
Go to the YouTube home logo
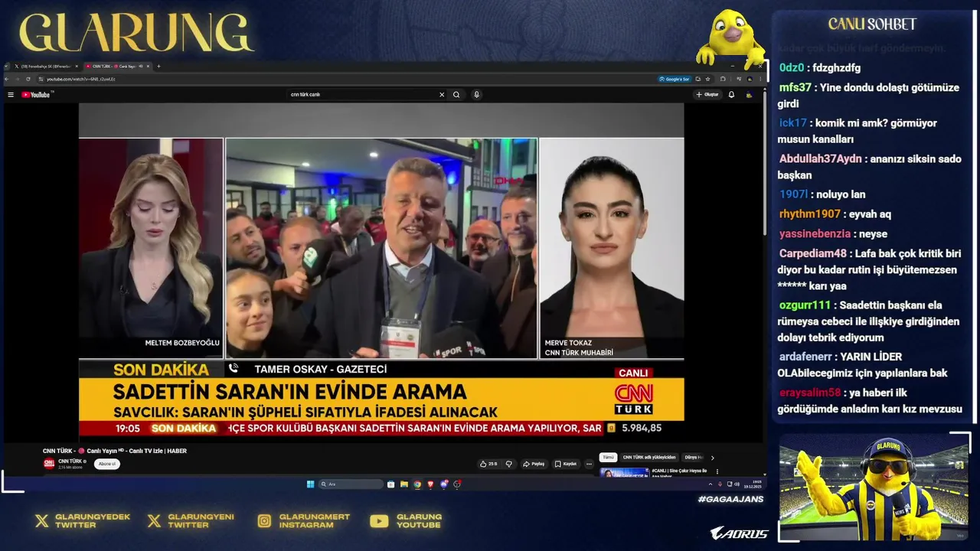click(x=35, y=95)
